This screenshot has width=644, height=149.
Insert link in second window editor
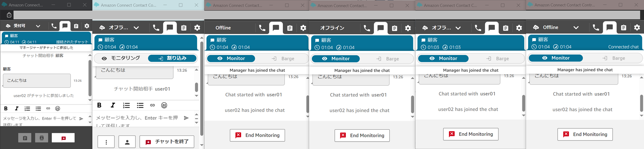click(x=152, y=105)
